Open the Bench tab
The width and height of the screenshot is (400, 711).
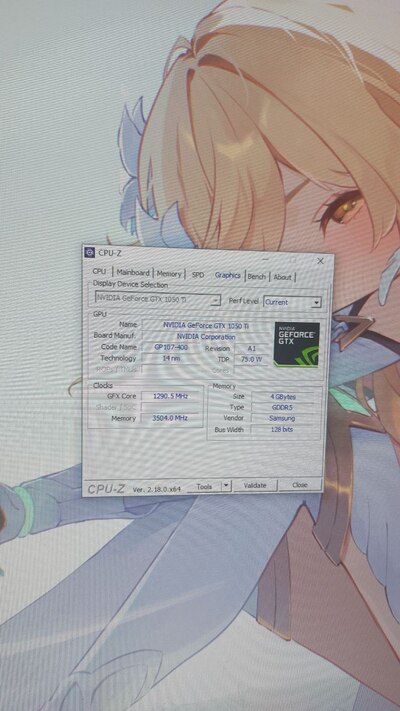tap(257, 276)
